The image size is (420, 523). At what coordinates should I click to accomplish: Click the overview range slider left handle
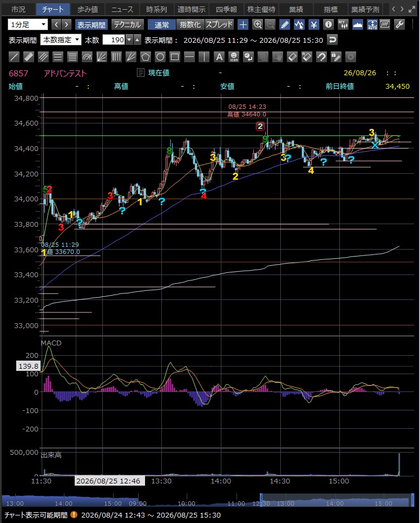[261, 500]
